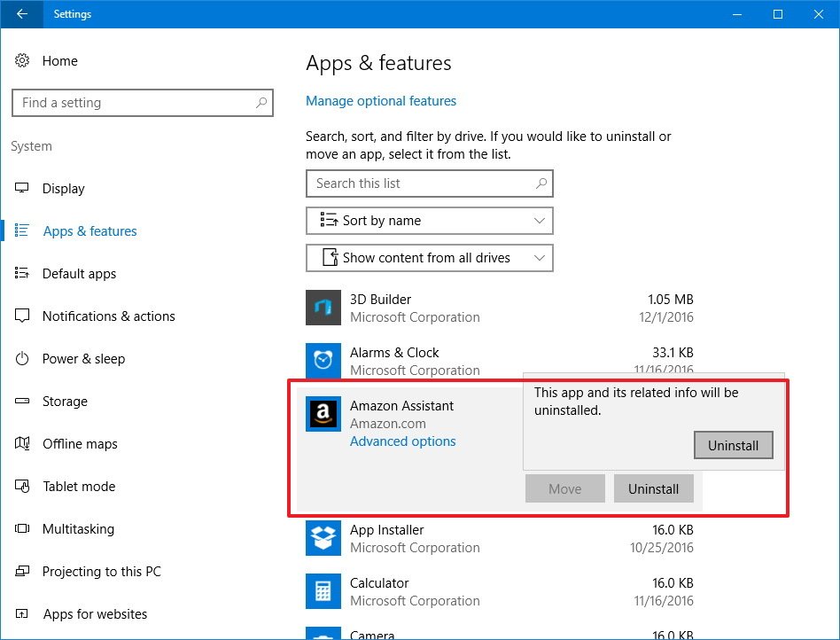Expand the Show content from all drives selector
840x640 pixels.
pyautogui.click(x=429, y=257)
